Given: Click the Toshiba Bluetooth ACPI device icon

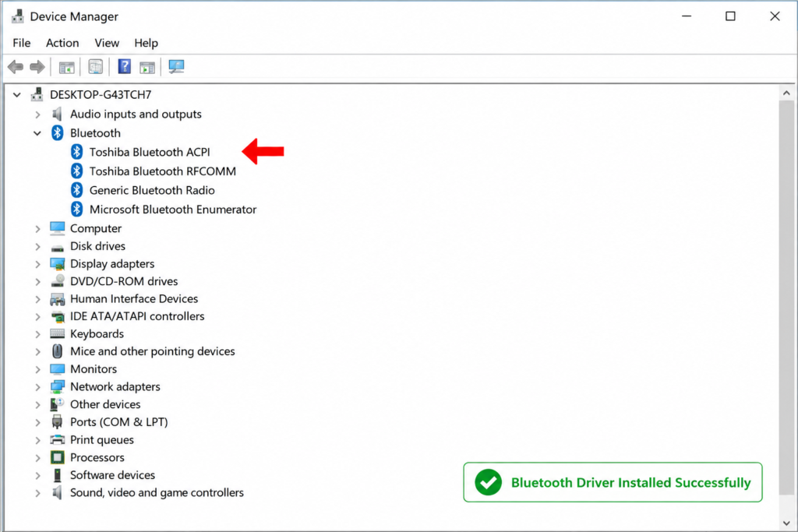Looking at the screenshot, I should point(77,152).
